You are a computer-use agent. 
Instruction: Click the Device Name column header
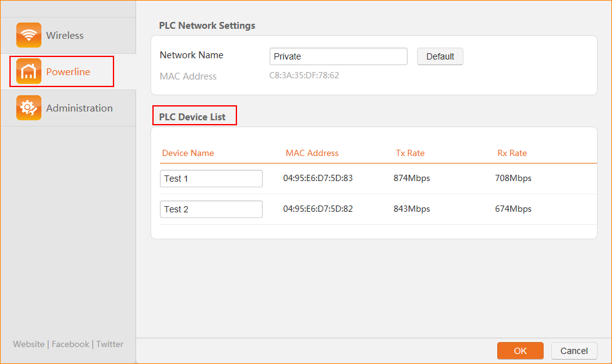point(188,153)
